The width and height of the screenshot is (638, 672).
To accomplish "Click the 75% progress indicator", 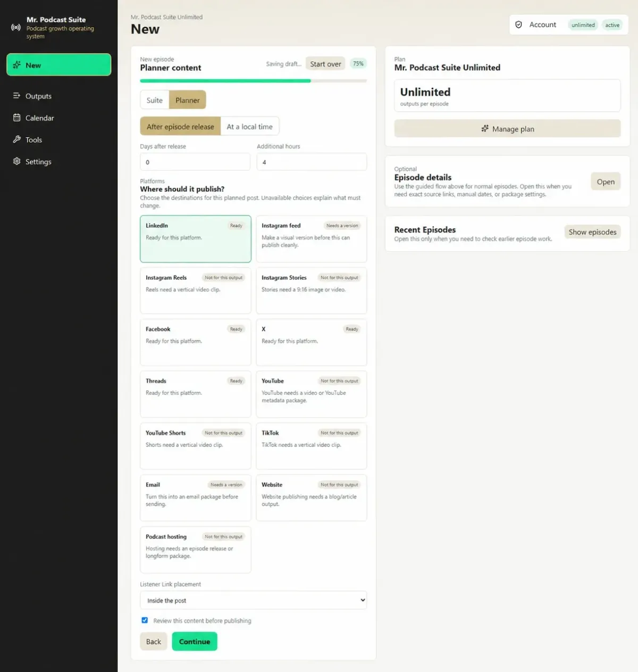I will [358, 63].
